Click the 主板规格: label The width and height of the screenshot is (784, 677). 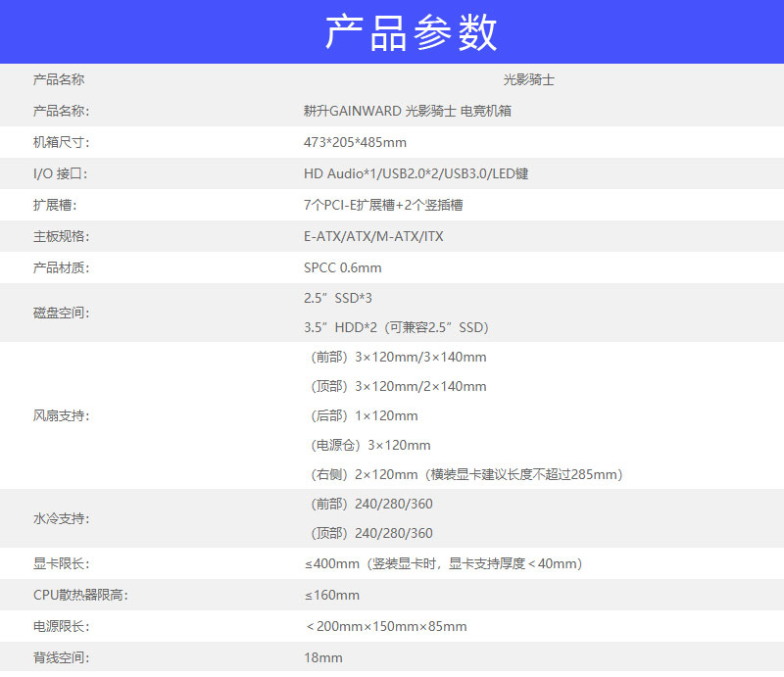point(61,236)
